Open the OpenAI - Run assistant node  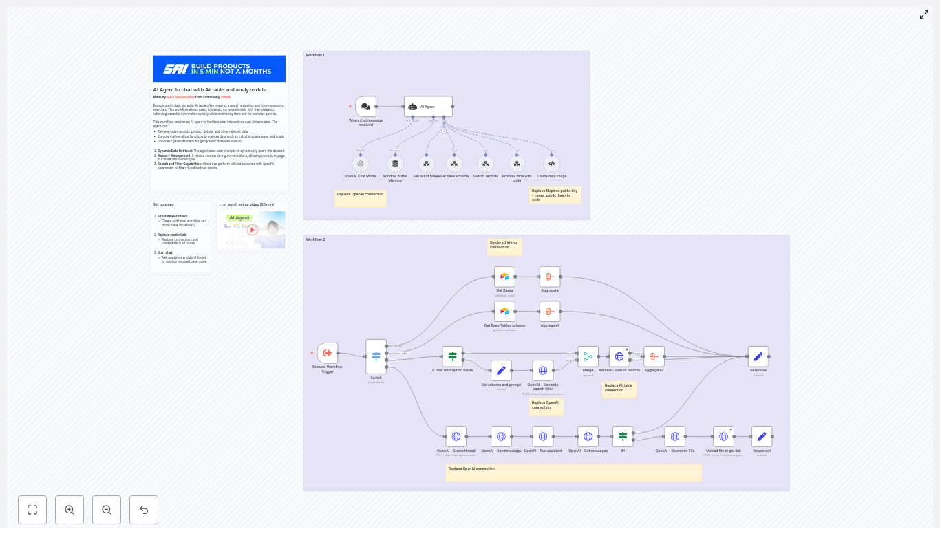[543, 436]
